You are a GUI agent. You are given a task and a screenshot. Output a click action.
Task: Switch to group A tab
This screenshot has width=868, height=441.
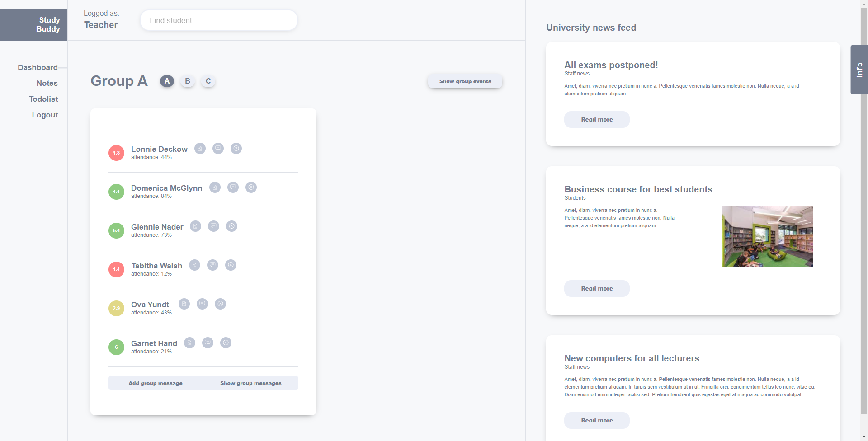click(x=167, y=81)
